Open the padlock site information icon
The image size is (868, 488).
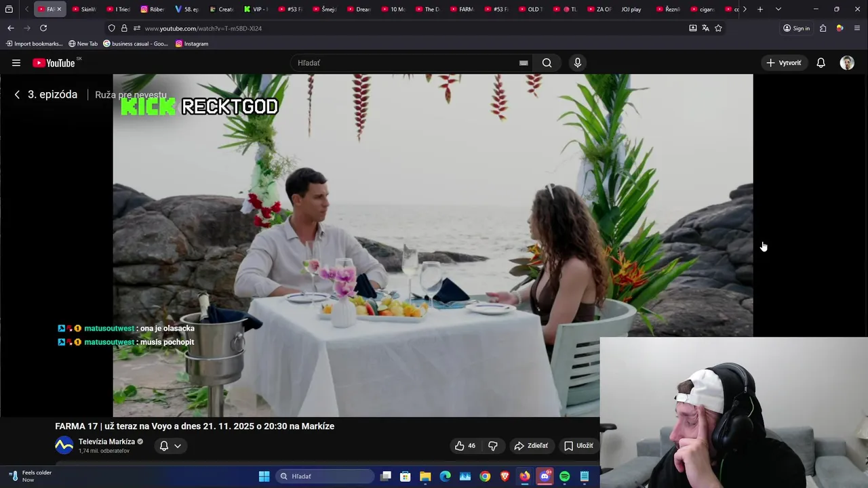pyautogui.click(x=124, y=28)
